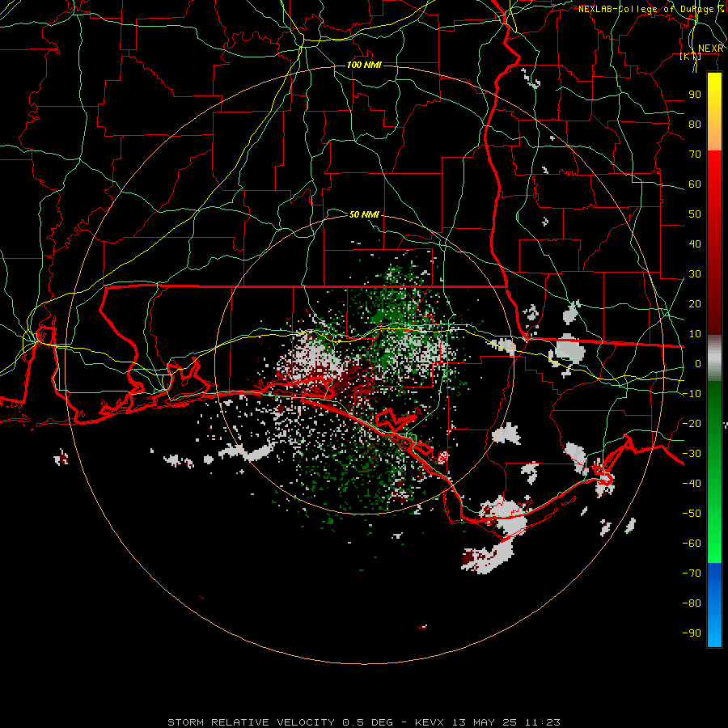Select the -50 value on velocity scale
This screenshot has width=728, height=728.
click(x=692, y=514)
